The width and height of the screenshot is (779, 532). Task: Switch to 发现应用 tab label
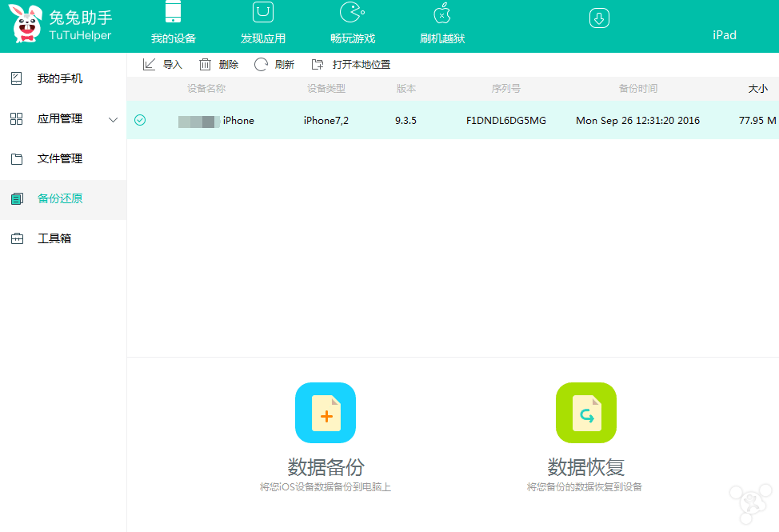[263, 38]
